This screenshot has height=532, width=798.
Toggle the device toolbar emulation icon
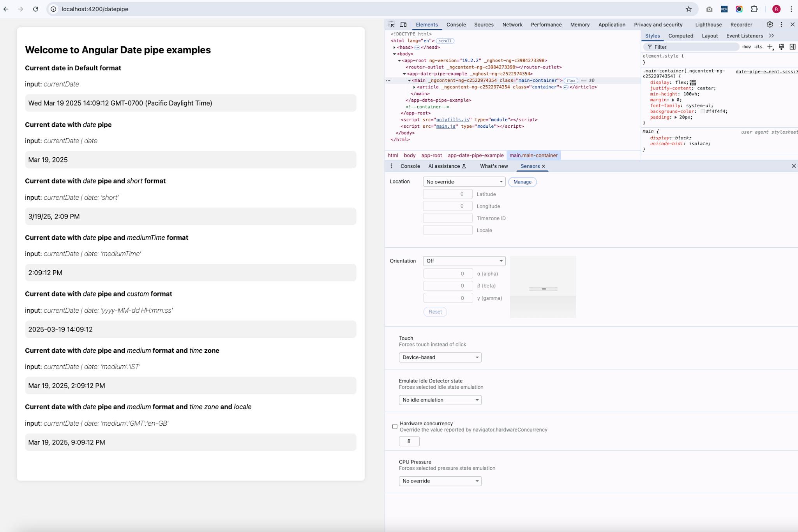[403, 25]
